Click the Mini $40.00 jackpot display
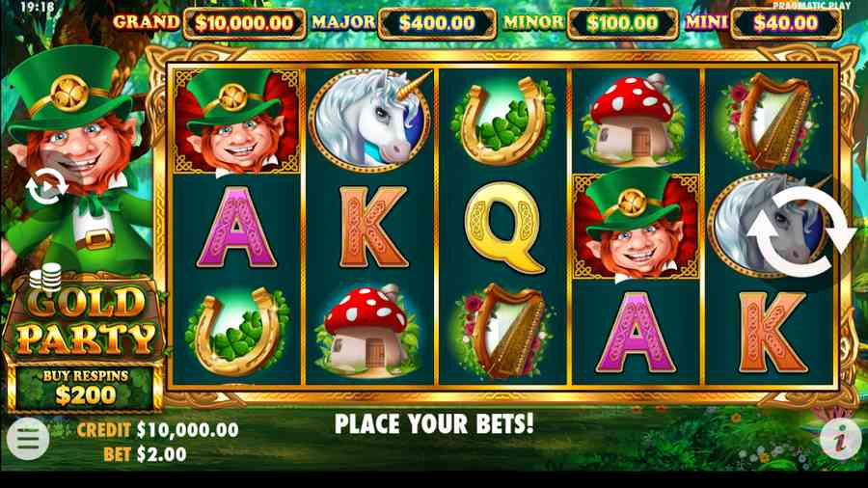868x488 pixels. tap(764, 23)
